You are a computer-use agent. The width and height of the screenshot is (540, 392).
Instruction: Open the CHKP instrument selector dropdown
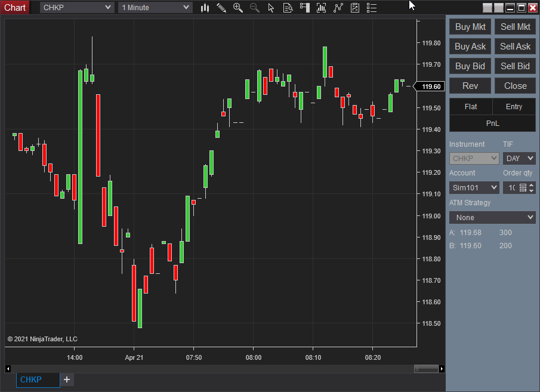pos(77,7)
